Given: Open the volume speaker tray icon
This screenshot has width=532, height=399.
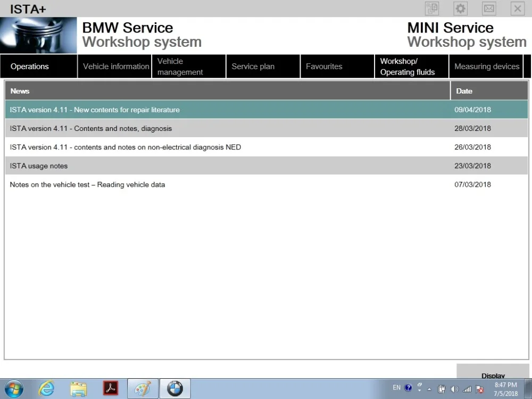Looking at the screenshot, I should [x=454, y=389].
